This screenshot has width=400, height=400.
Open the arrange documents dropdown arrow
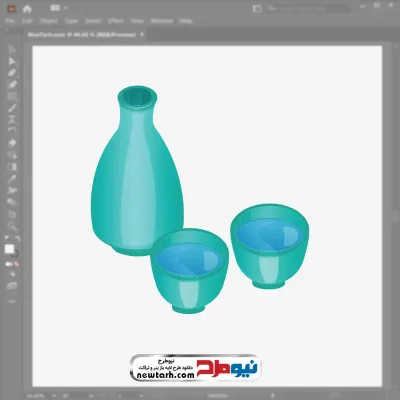coord(65,8)
